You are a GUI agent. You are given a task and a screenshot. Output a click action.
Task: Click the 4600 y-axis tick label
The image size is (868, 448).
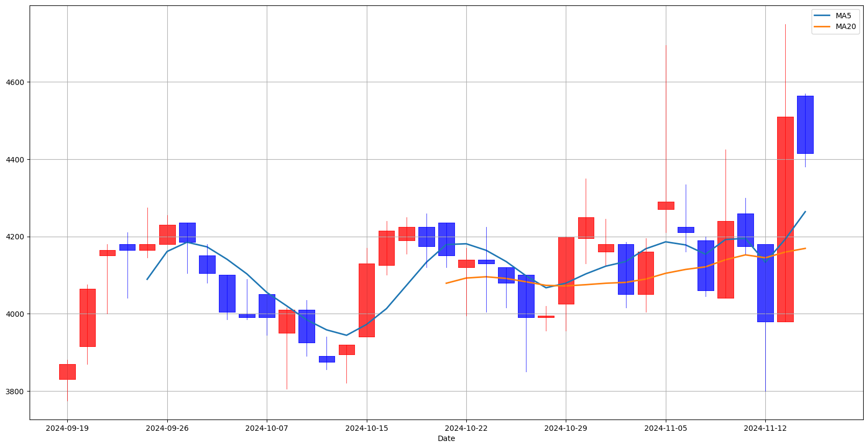click(x=16, y=82)
